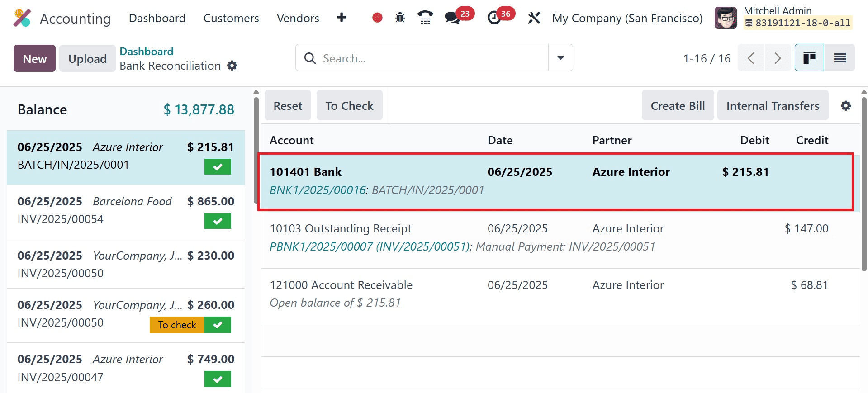Open Mitchell Admin user menu
Viewport: 868px width, 393px height.
783,18
